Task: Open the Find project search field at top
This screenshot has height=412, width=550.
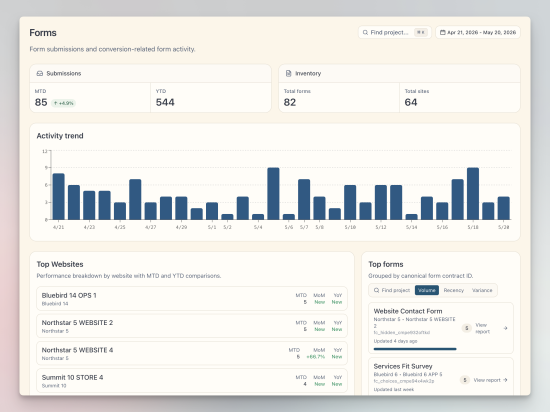Action: tap(395, 32)
